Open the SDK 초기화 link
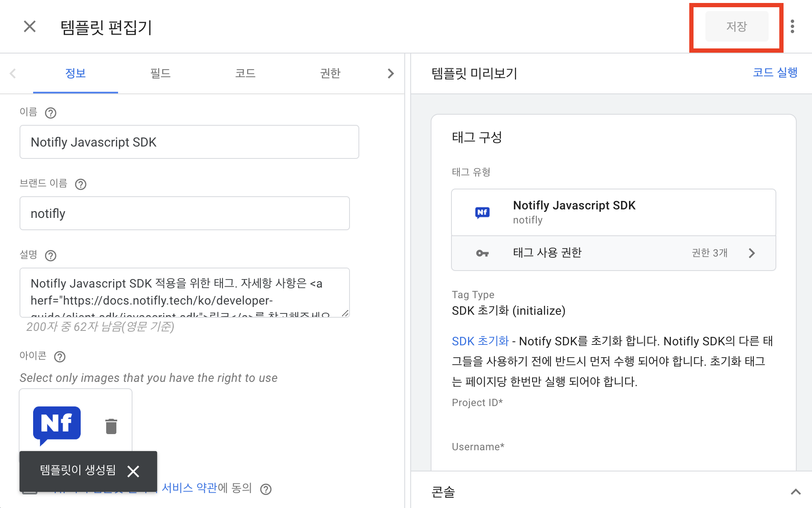This screenshot has width=812, height=508. click(x=480, y=341)
